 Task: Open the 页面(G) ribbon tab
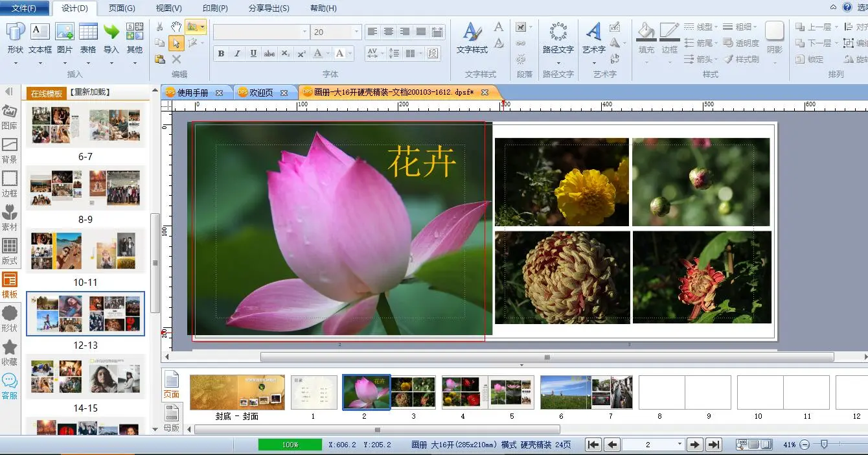click(122, 8)
